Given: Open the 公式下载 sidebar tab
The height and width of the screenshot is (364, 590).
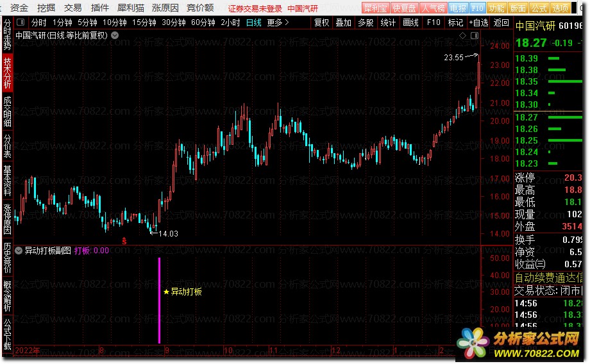Looking at the screenshot, I should point(7,335).
